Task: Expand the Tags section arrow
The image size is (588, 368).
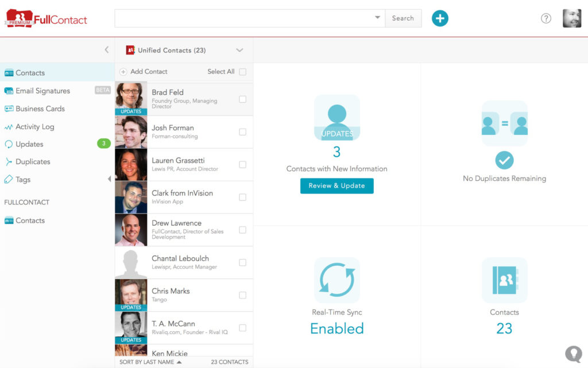Action: pyautogui.click(x=109, y=179)
